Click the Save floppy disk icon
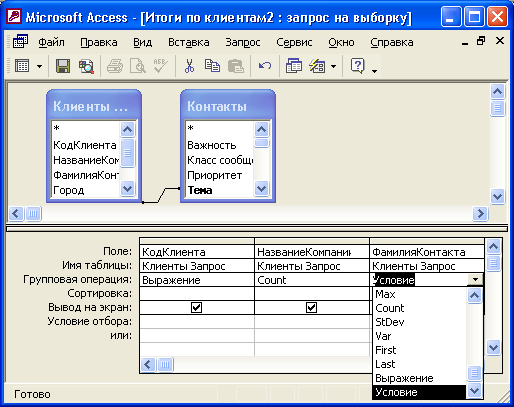 (x=63, y=66)
